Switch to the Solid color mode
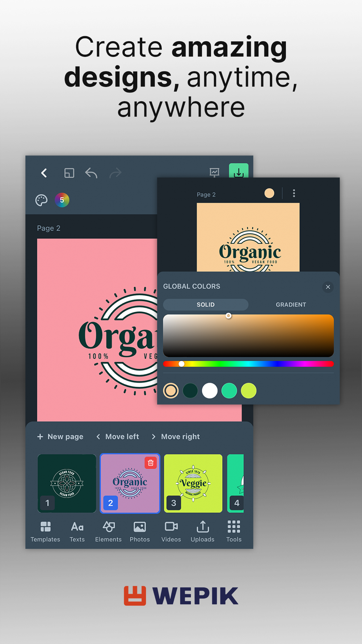This screenshot has width=362, height=644. click(x=206, y=305)
